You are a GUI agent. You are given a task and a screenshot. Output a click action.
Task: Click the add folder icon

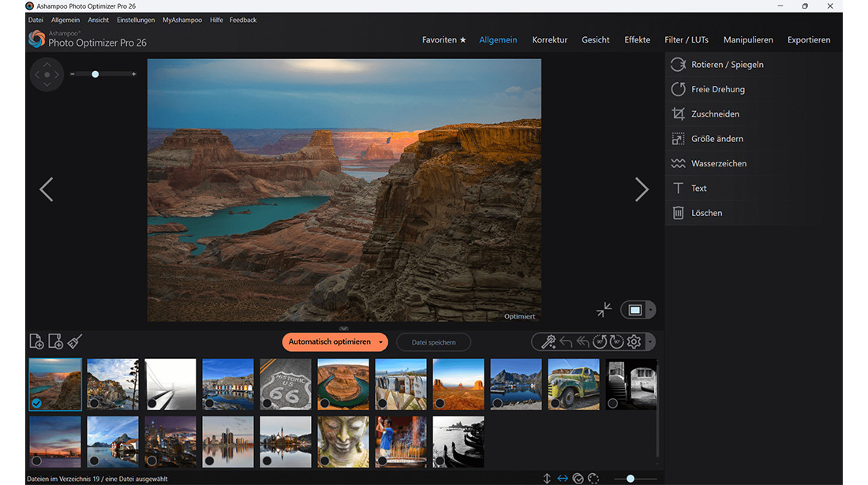pos(55,341)
